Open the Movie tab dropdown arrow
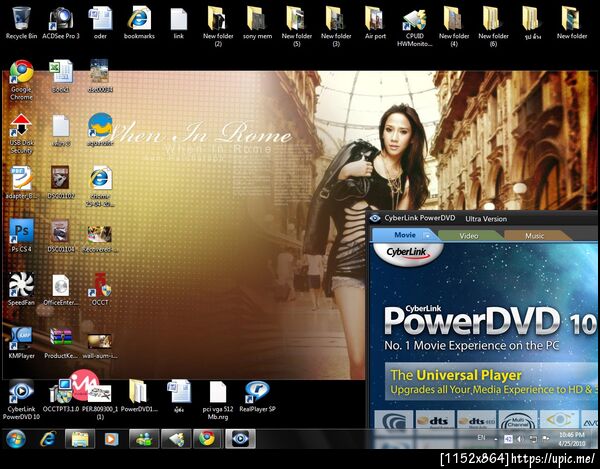 (427, 236)
